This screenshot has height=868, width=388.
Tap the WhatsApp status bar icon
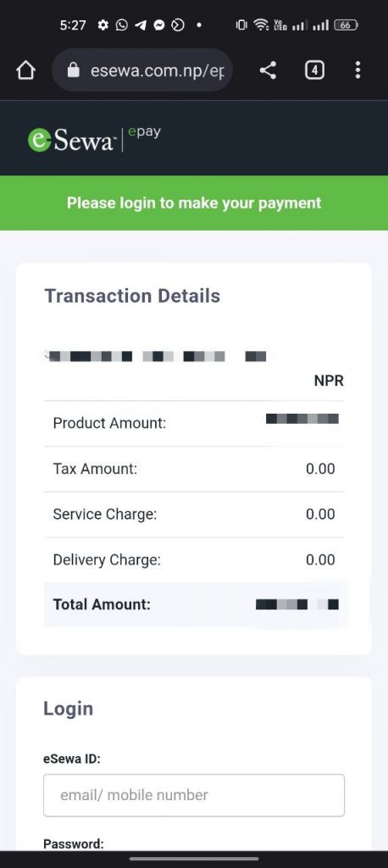pos(121,25)
